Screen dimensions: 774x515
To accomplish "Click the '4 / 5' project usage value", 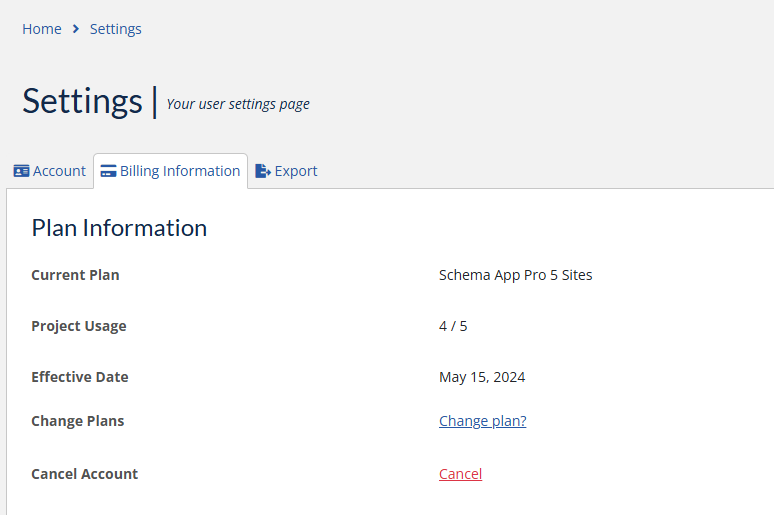I will (453, 326).
